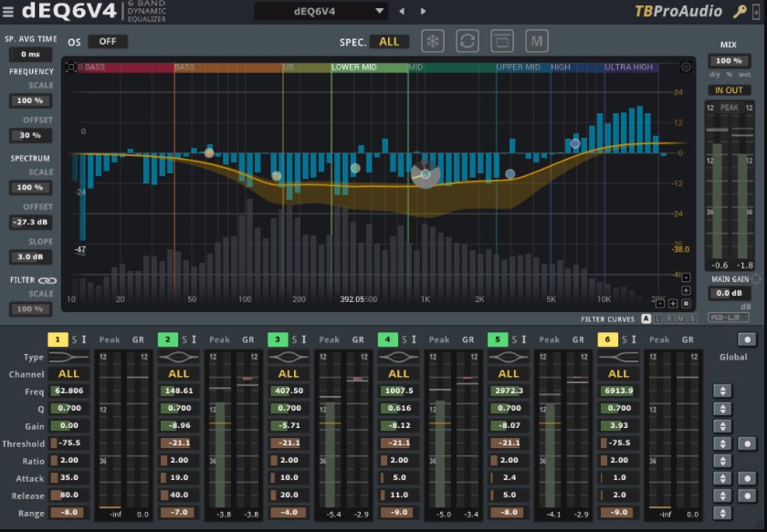Image resolution: width=767 pixels, height=532 pixels.
Task: Click the window icon at the title bar's right
Action: (756, 11)
